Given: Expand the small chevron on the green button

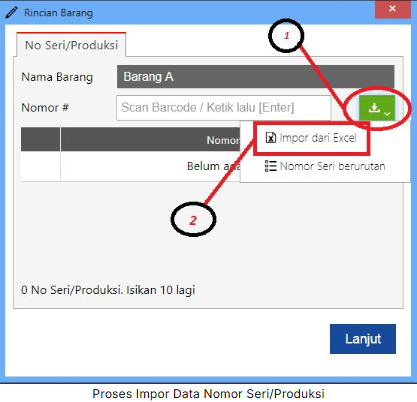Looking at the screenshot, I should pos(387,114).
